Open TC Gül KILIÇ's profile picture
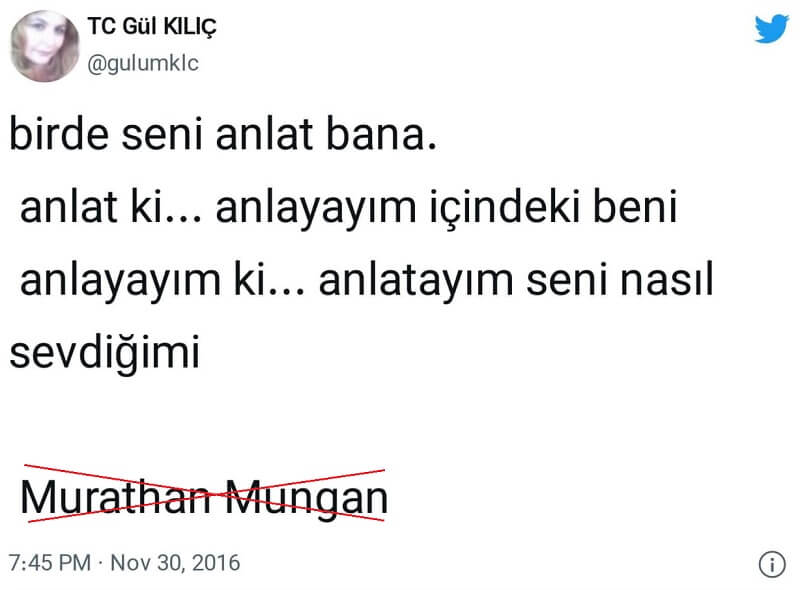This screenshot has height=590, width=800. coord(44,46)
